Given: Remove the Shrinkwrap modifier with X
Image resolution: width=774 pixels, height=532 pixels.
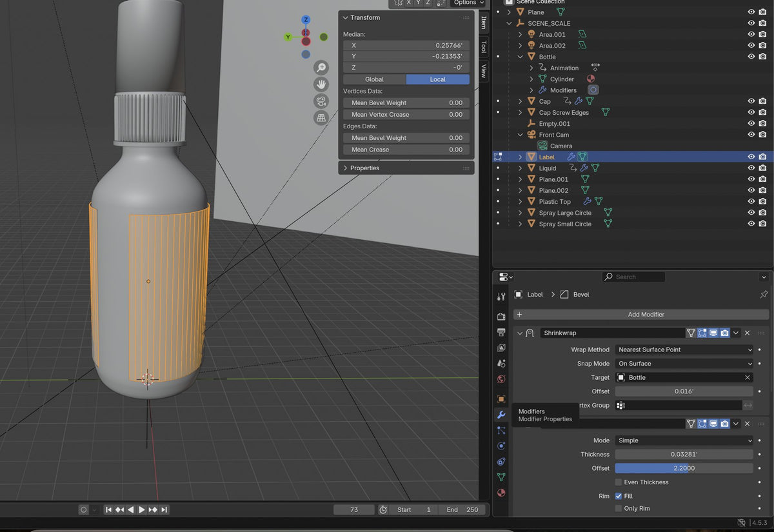Looking at the screenshot, I should (x=747, y=333).
